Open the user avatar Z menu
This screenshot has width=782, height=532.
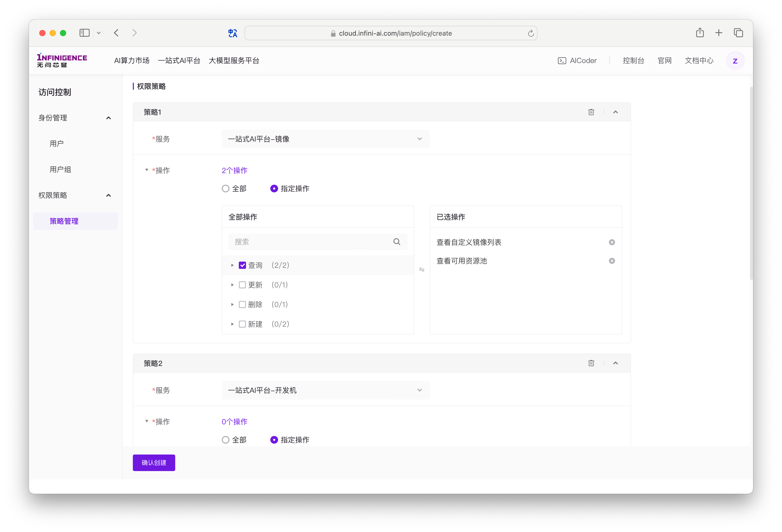(x=735, y=61)
